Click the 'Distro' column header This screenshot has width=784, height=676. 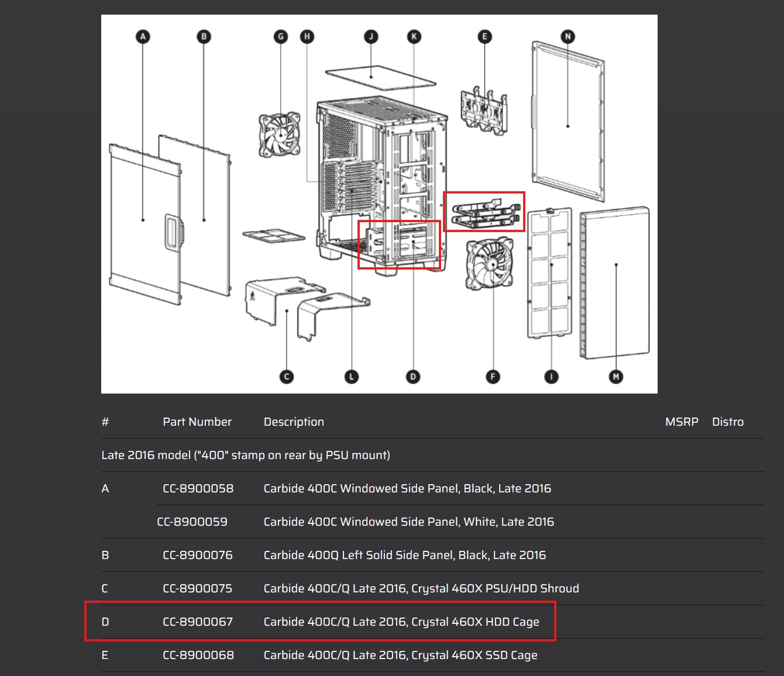pyautogui.click(x=728, y=422)
